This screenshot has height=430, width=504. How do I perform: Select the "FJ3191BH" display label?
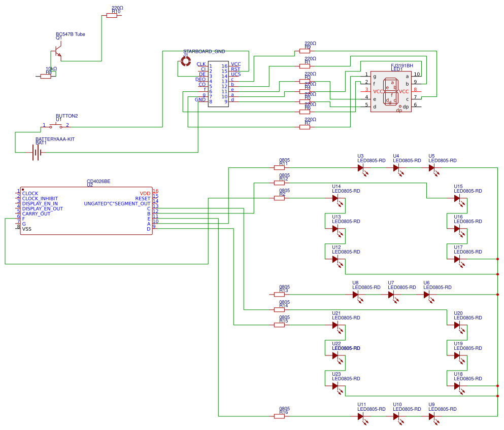(402, 65)
